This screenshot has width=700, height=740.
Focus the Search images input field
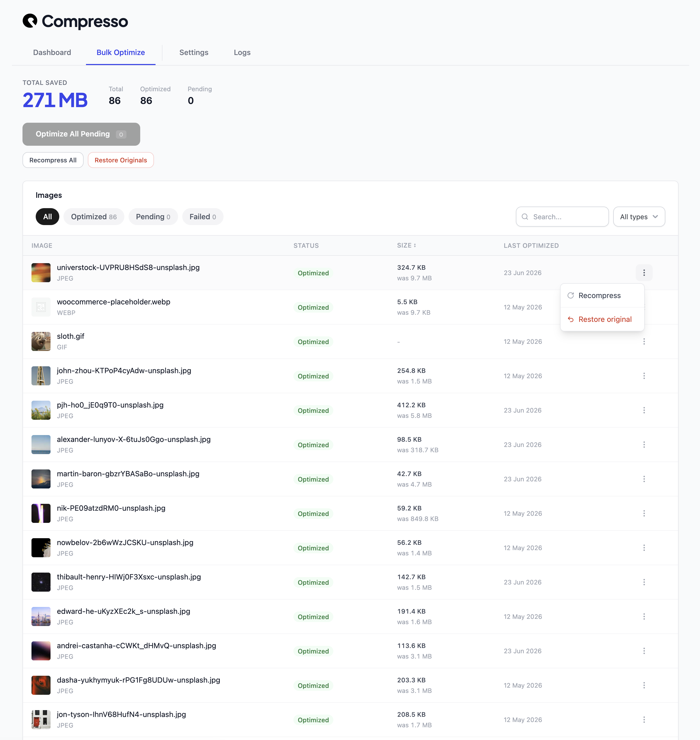pyautogui.click(x=562, y=216)
